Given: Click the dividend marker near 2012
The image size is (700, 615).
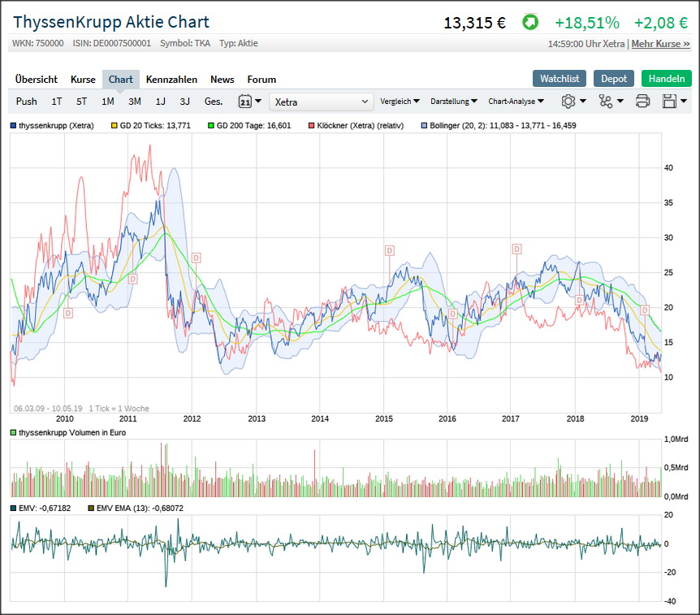Looking at the screenshot, I should point(196,258).
